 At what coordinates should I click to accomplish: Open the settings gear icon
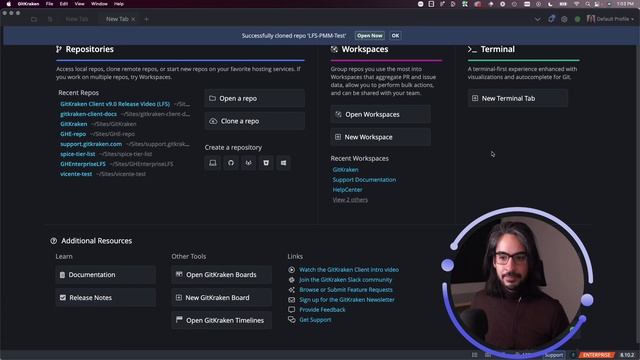click(564, 19)
